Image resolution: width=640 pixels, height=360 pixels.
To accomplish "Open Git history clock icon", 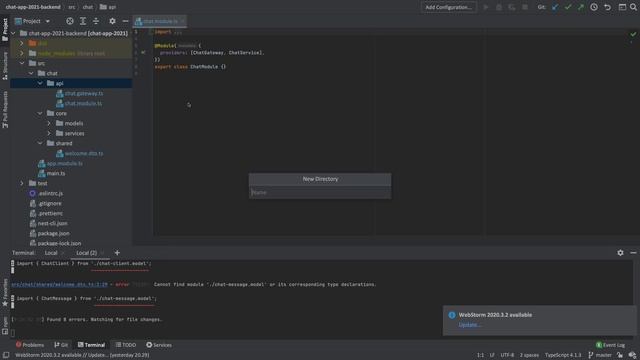I will click(x=594, y=7).
